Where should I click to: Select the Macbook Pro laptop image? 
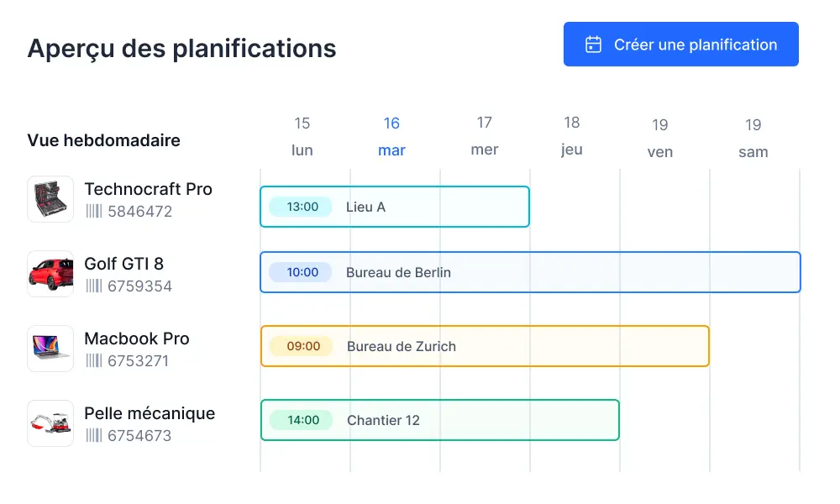50,348
